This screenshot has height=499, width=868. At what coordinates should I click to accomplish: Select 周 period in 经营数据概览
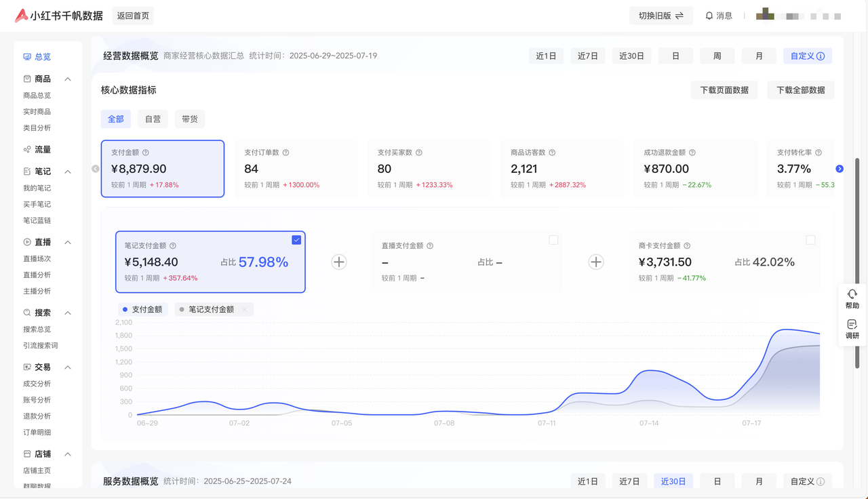pos(717,56)
